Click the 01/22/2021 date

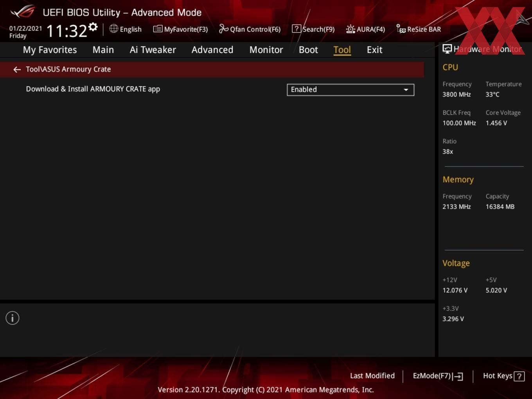pyautogui.click(x=25, y=28)
